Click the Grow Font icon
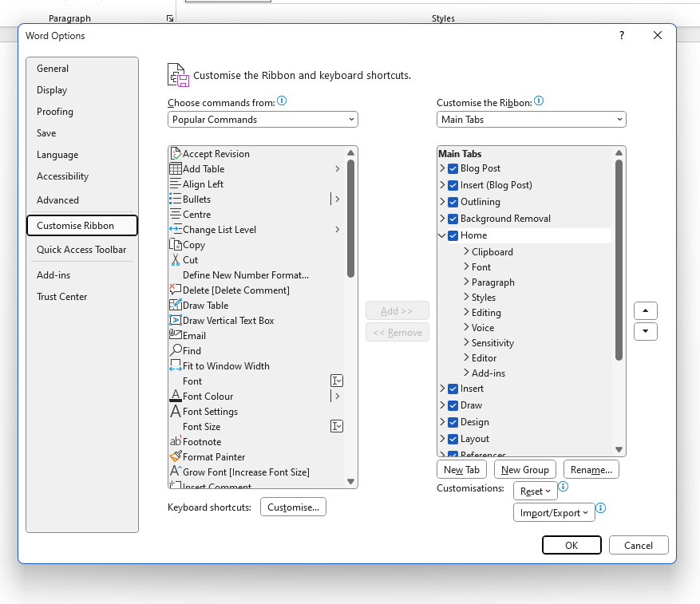 click(176, 472)
